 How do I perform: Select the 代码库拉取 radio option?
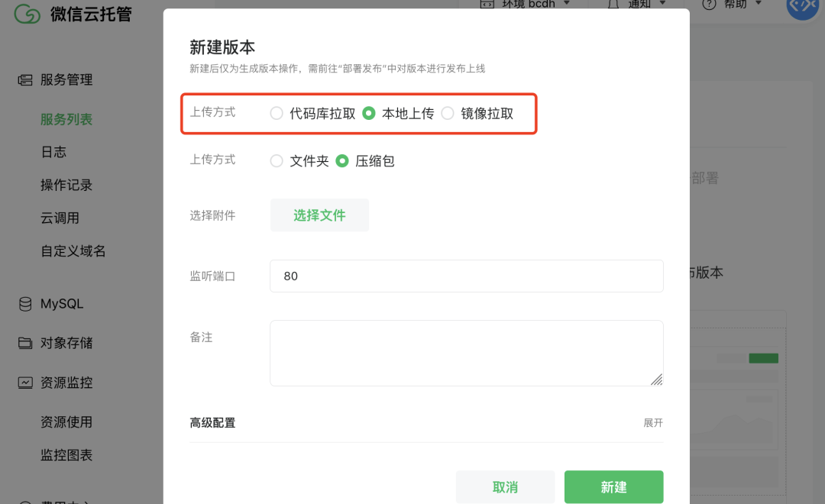[277, 114]
